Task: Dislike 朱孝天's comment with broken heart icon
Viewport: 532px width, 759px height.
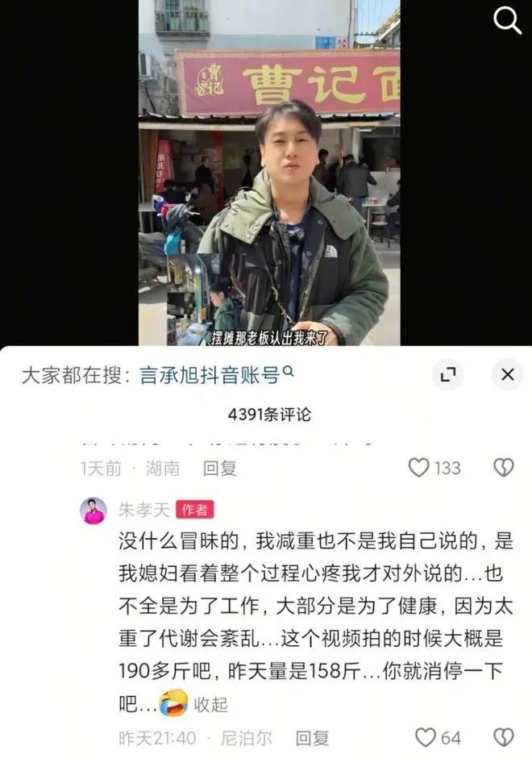Action: click(504, 738)
